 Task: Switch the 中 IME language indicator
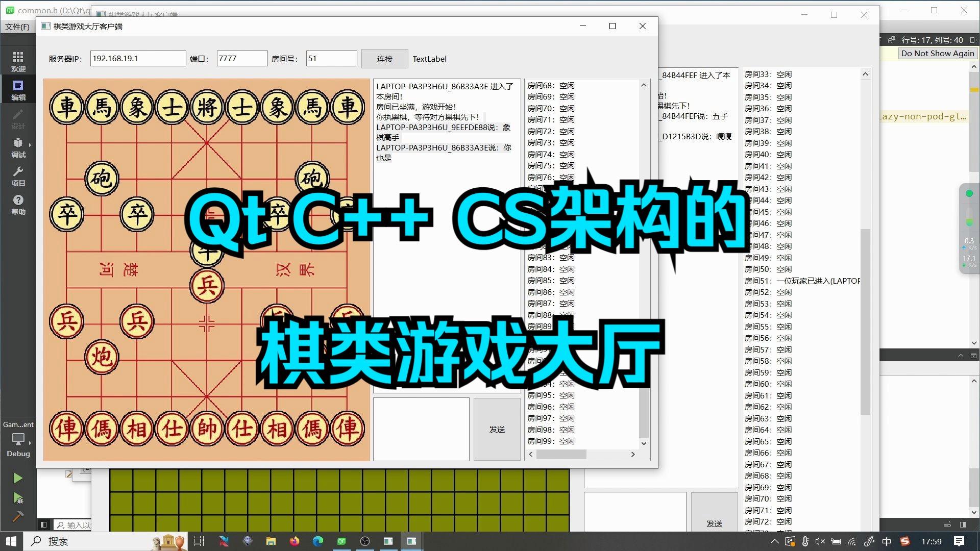[x=887, y=541]
